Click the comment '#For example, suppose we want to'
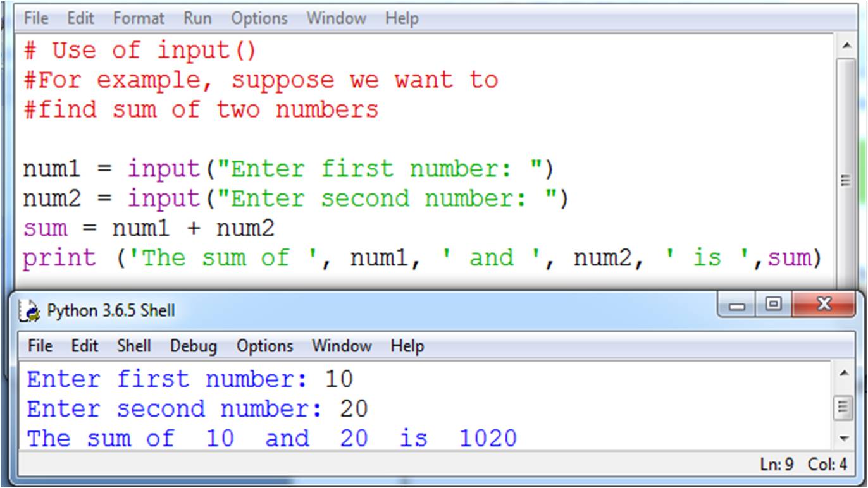868x488 pixels. 261,80
